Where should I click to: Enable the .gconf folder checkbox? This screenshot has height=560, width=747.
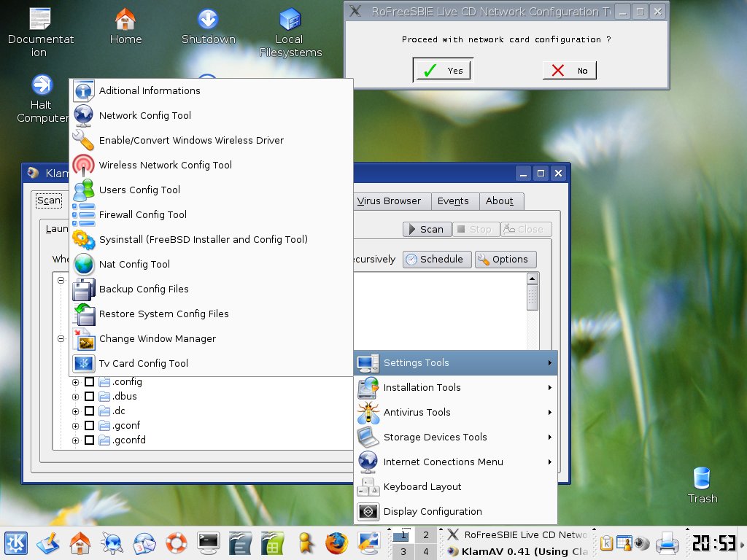89,426
